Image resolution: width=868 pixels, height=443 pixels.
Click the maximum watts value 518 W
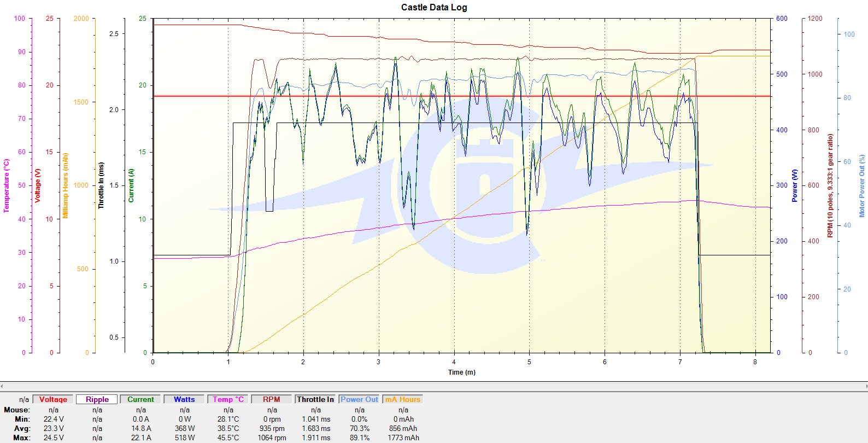click(x=185, y=438)
